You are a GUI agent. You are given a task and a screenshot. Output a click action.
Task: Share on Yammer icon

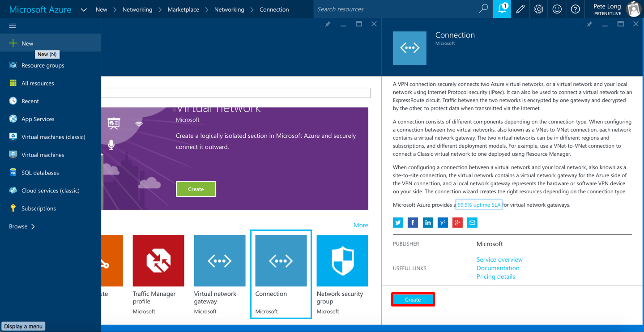pyautogui.click(x=443, y=222)
